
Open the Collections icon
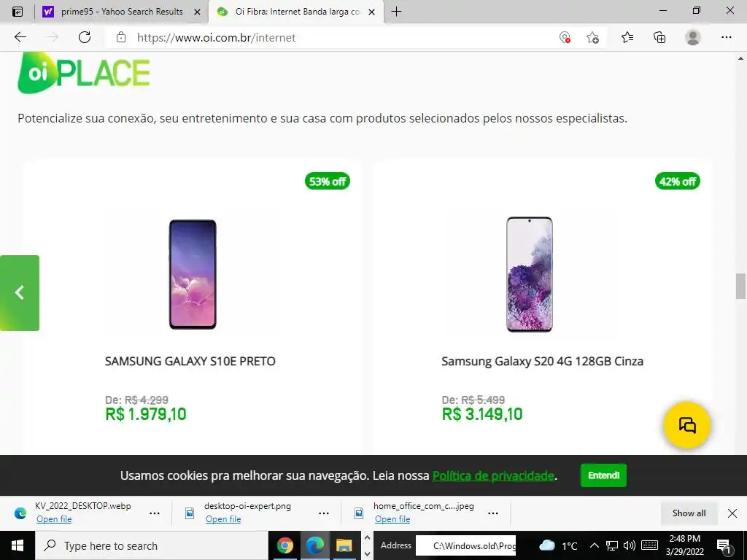659,37
